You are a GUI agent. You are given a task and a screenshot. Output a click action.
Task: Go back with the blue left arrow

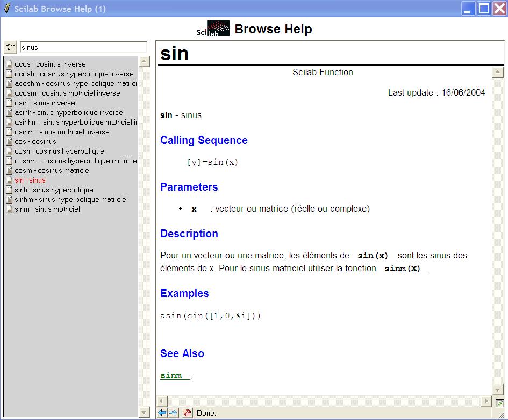tap(162, 413)
